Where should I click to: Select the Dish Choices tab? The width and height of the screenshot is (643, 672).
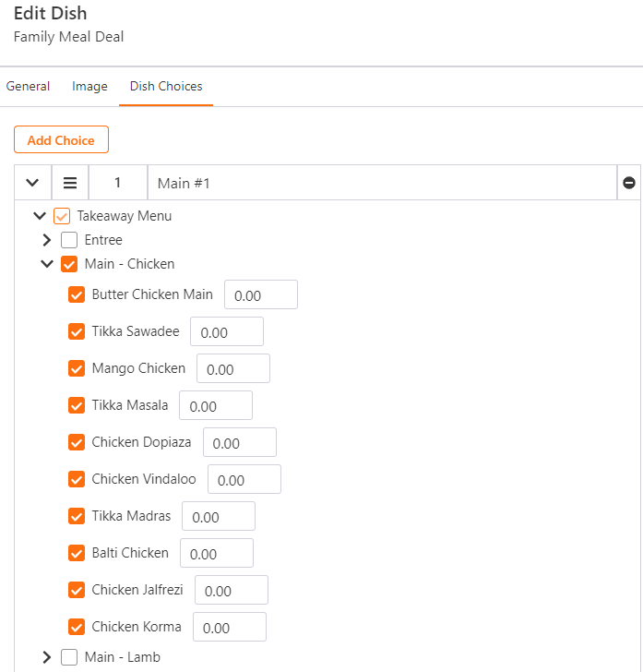tap(166, 86)
